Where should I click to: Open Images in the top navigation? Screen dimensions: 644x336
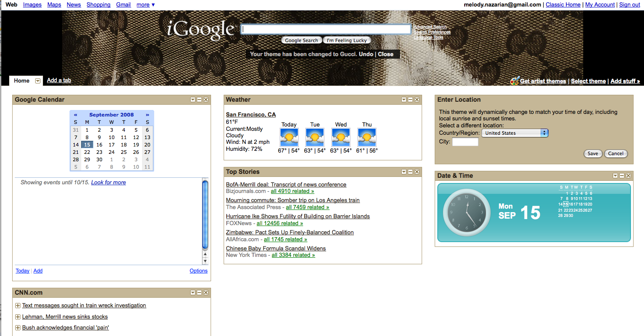click(32, 4)
